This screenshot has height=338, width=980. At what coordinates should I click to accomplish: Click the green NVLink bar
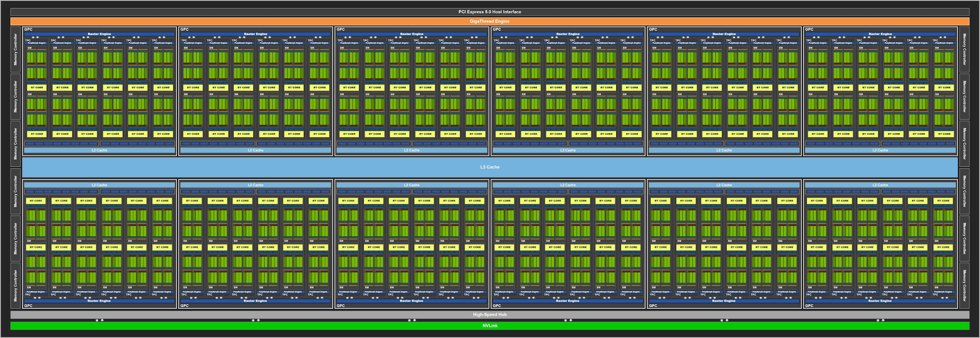(490, 325)
